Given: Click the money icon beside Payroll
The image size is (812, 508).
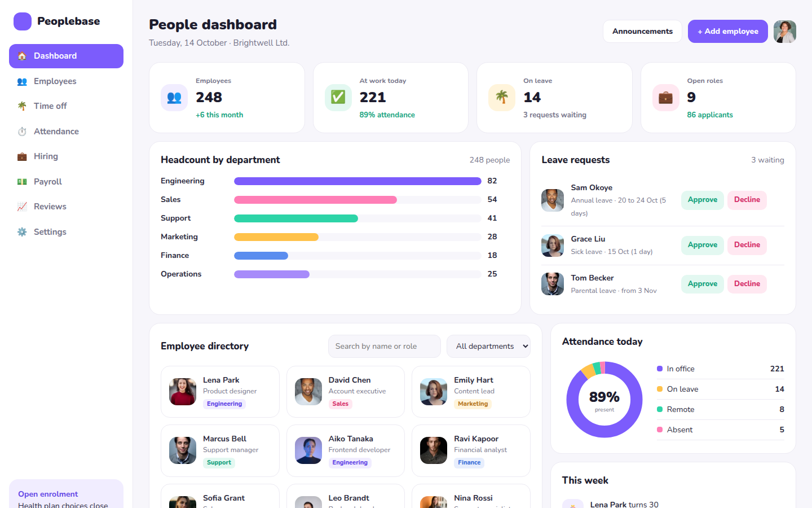Looking at the screenshot, I should 22,182.
